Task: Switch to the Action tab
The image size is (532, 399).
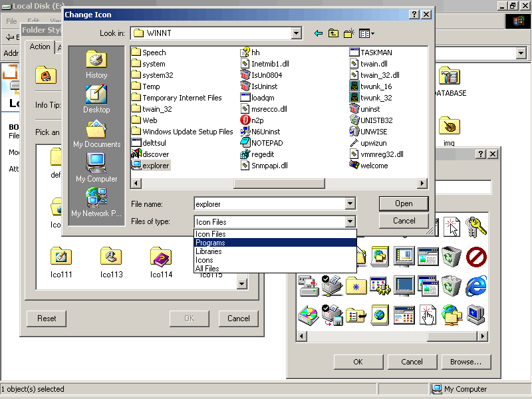Action: (40, 47)
